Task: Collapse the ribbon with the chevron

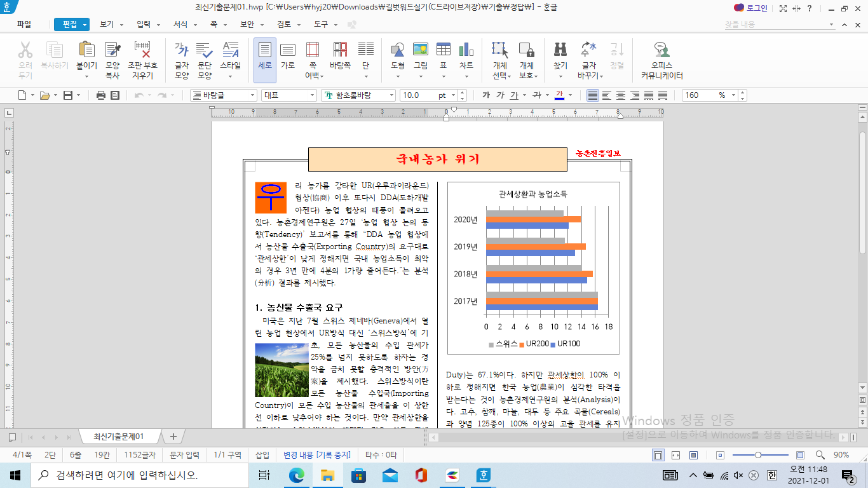Action: (844, 24)
